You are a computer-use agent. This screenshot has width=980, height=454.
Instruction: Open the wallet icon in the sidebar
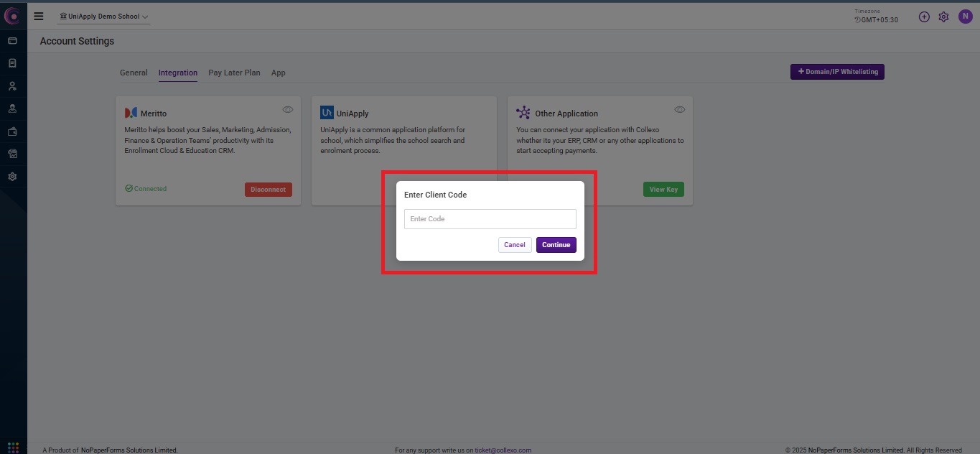click(x=12, y=131)
